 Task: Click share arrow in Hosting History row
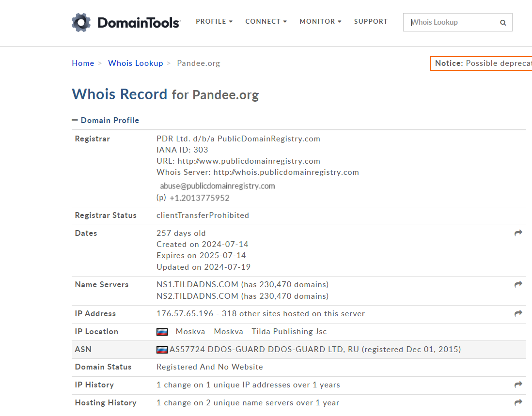(518, 403)
